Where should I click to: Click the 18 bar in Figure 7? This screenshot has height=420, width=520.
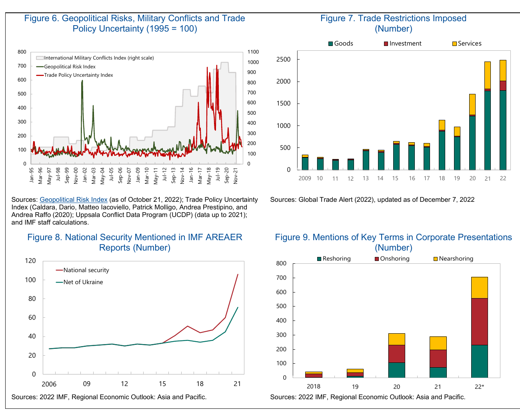[442, 145]
